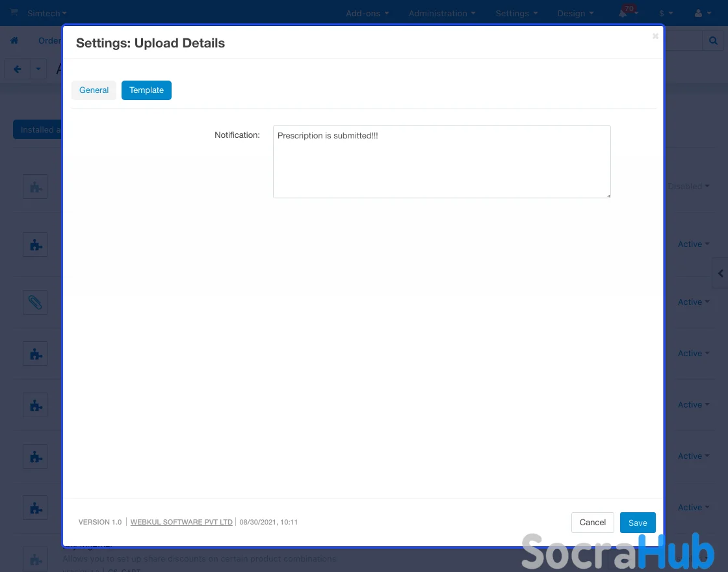Select the Template tab
This screenshot has width=728, height=572.
coord(146,90)
